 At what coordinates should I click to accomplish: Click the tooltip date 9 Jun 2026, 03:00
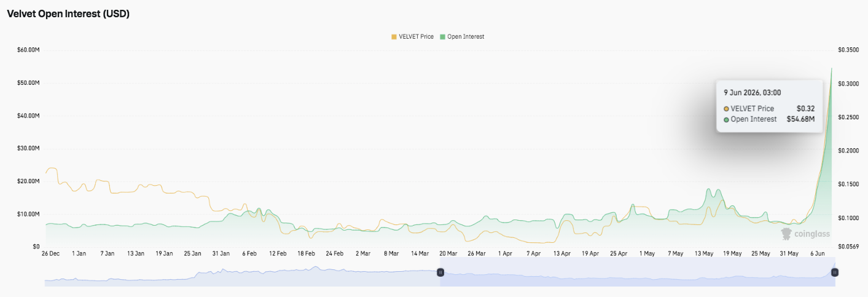tap(752, 93)
